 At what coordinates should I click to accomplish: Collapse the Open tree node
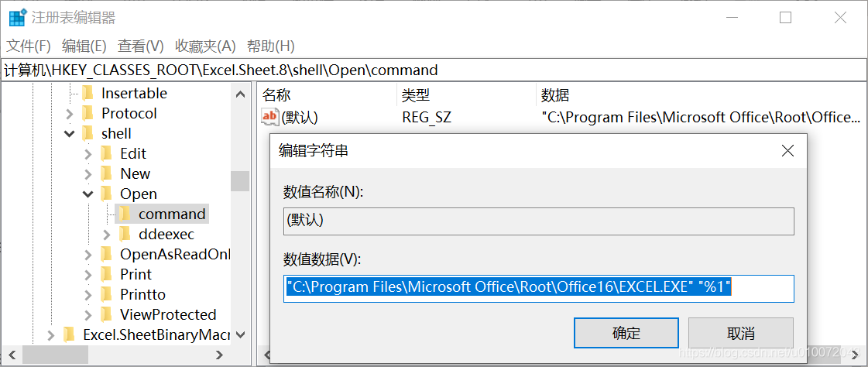pos(88,194)
